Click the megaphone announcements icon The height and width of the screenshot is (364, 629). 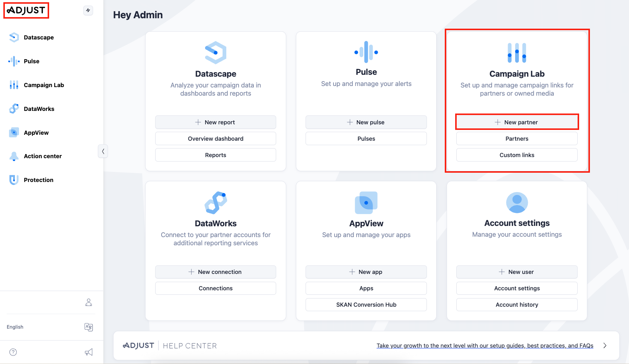(89, 352)
